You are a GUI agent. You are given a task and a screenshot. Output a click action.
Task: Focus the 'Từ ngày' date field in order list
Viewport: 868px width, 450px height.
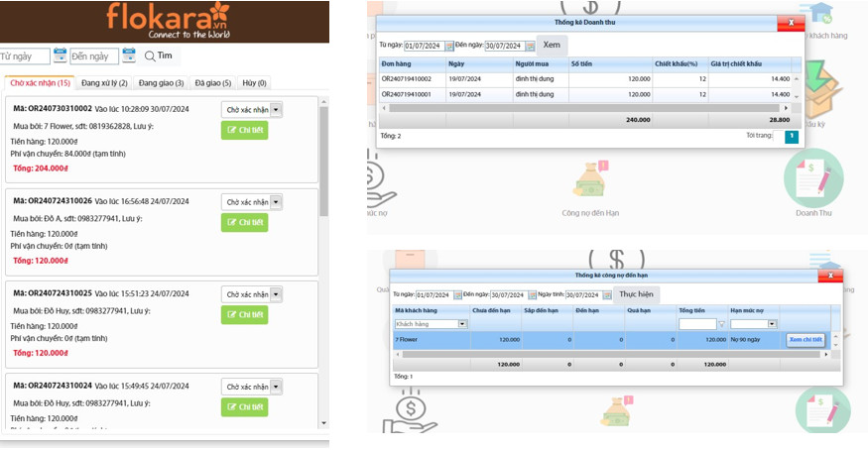click(25, 56)
